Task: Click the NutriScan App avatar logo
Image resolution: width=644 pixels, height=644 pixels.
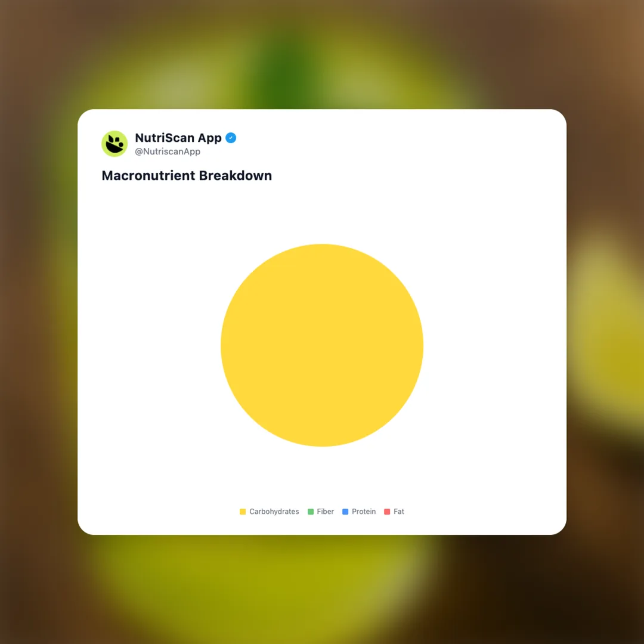Action: pos(114,144)
